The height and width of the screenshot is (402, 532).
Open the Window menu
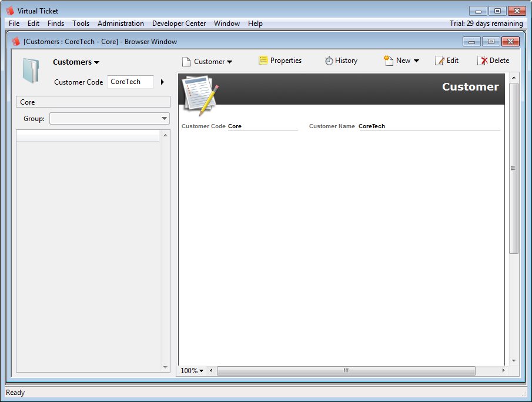point(227,24)
